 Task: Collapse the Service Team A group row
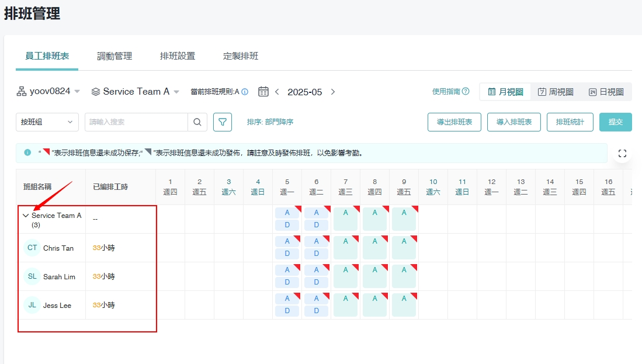[x=26, y=216]
